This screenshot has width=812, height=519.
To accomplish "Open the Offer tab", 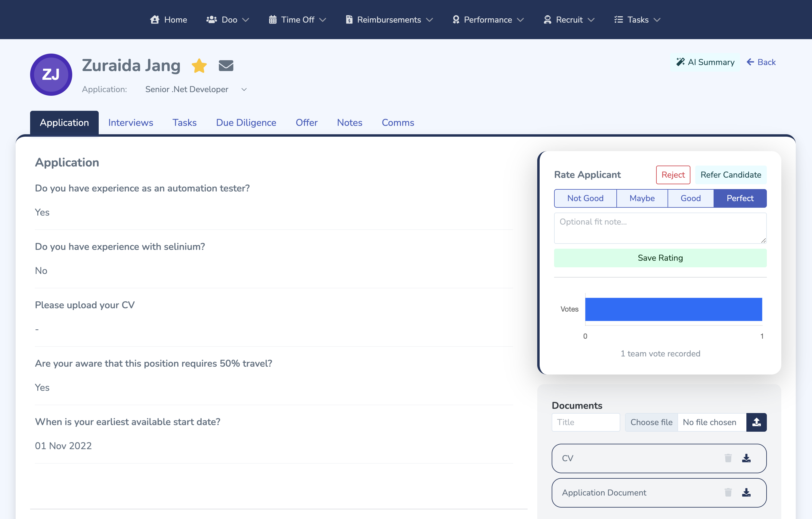I will tap(306, 123).
